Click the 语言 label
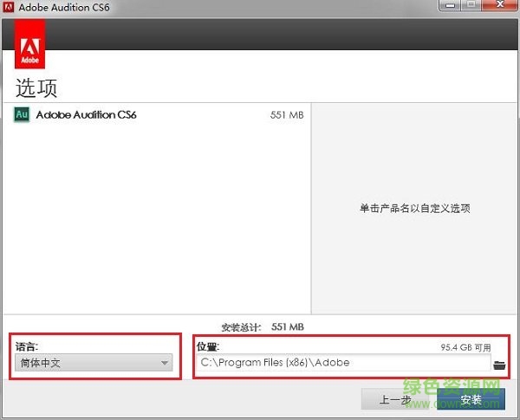 pyautogui.click(x=27, y=346)
